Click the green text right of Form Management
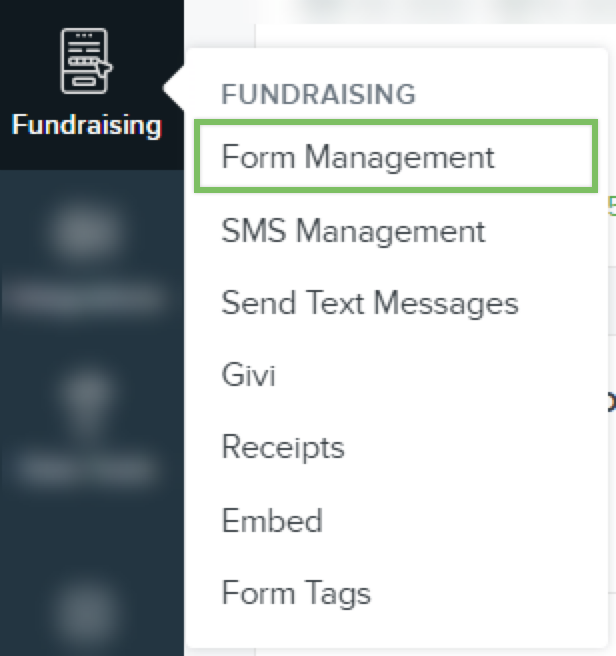The height and width of the screenshot is (656, 616). point(611,207)
